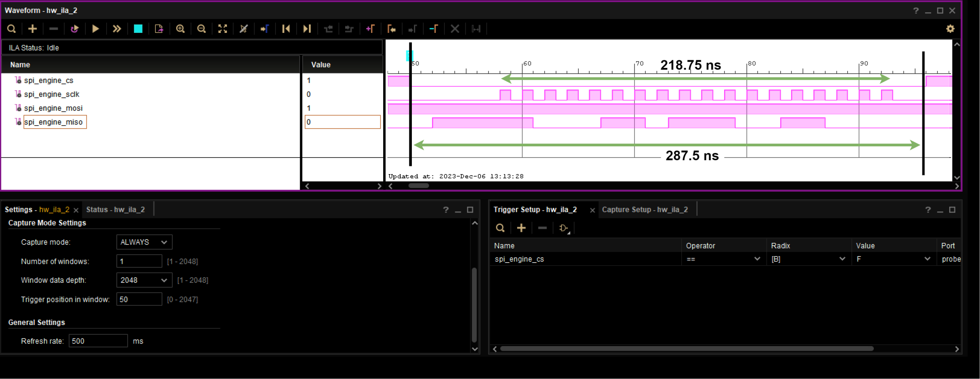Stop the ILA trigger with cyan square
Image resolution: width=980 pixels, height=379 pixels.
point(138,29)
